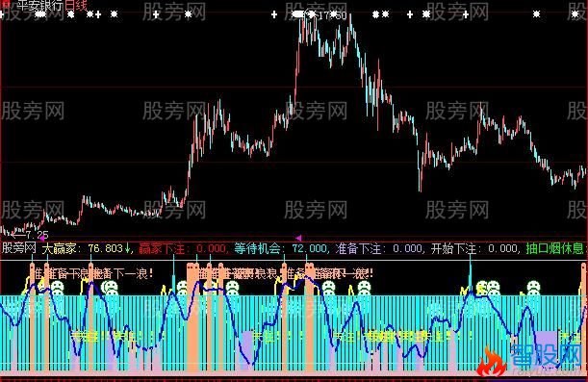Click the 抽口烟休息 indicator label
588x382 pixels.
[555, 248]
